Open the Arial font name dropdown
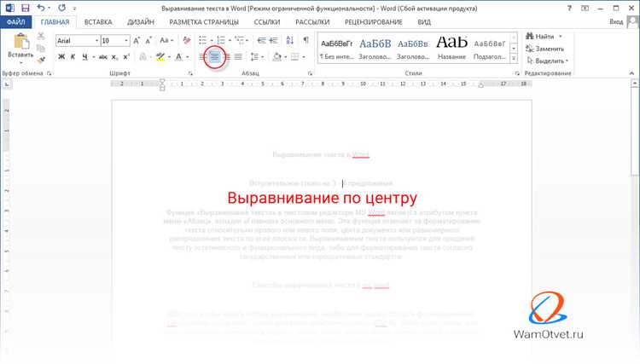Image resolution: width=640 pixels, height=364 pixels. tap(96, 41)
